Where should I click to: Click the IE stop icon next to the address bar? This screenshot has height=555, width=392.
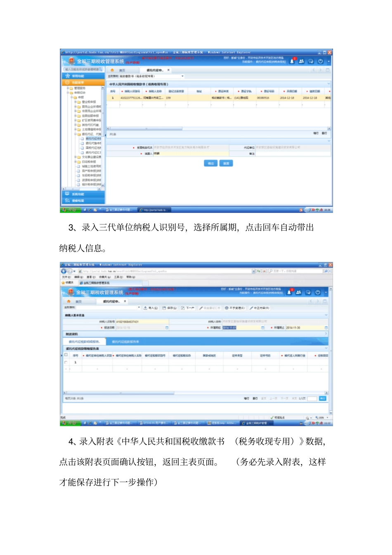(264, 271)
